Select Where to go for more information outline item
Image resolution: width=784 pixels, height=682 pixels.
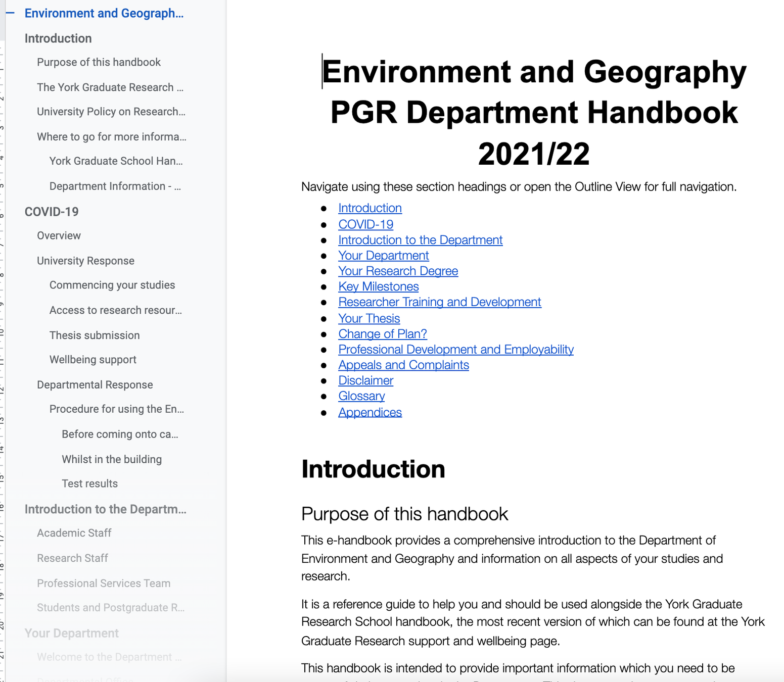click(112, 137)
